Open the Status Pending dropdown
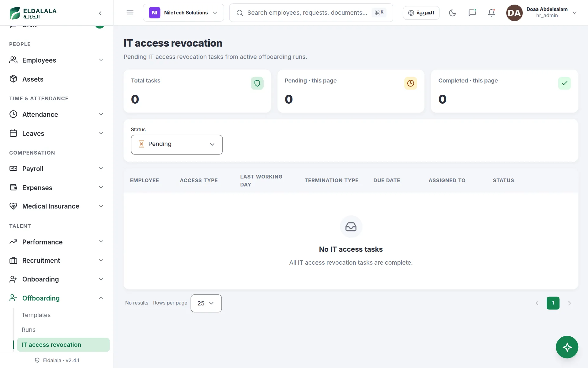This screenshot has height=368, width=588. coord(177,144)
